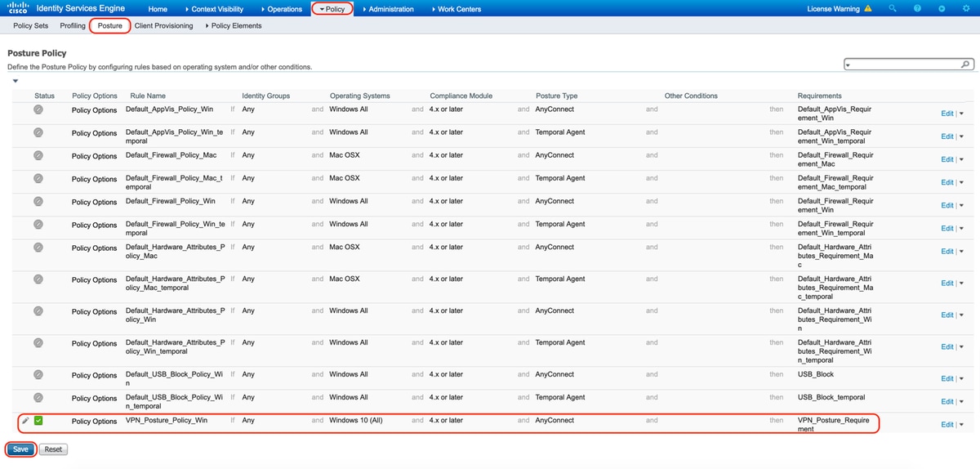
Task: Open the arrow menu beside Edit for VPN_Posture_Policy_Win
Action: click(x=961, y=425)
